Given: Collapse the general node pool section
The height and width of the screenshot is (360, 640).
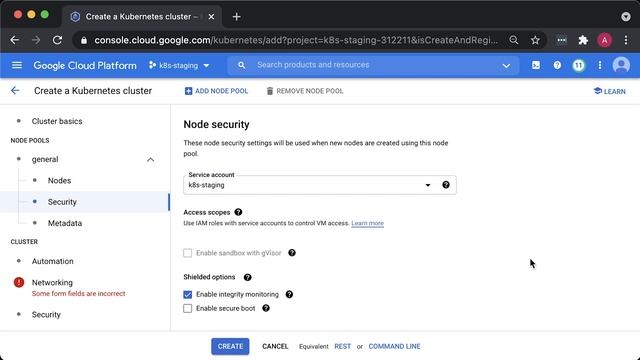Looking at the screenshot, I should (150, 160).
